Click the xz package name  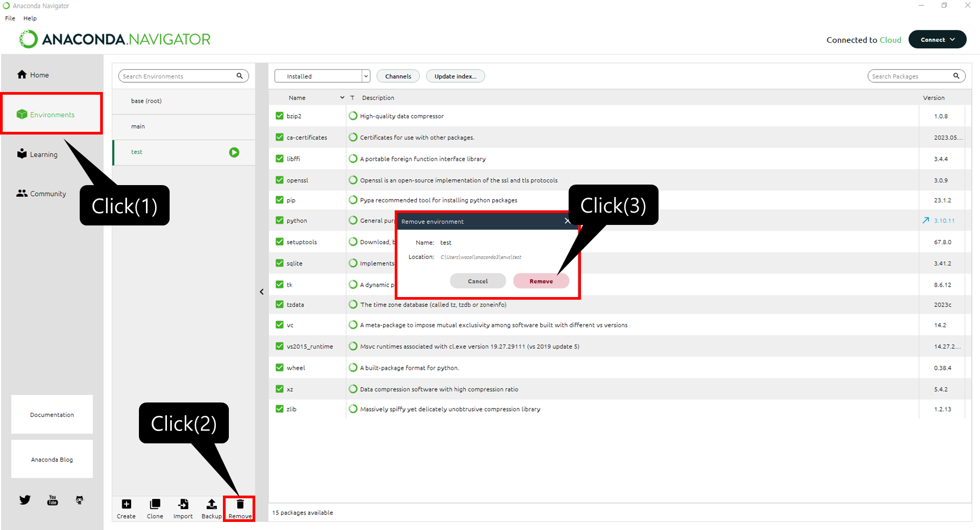290,389
